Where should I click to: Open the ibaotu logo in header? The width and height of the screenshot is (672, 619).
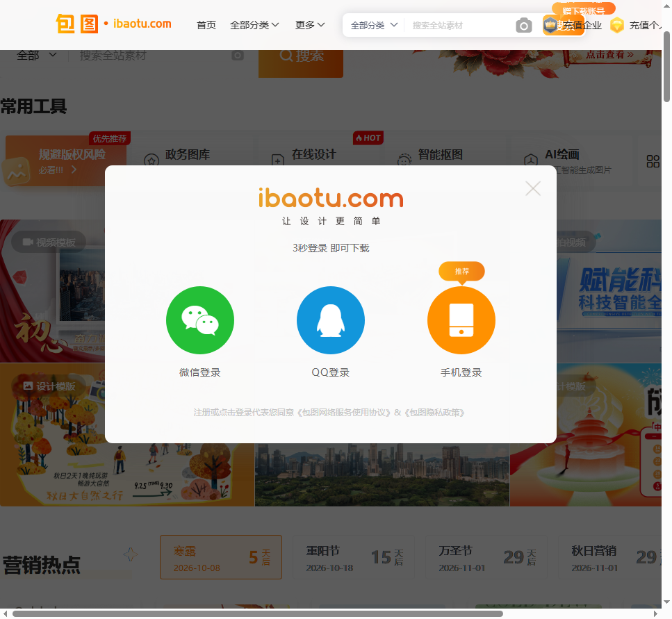pyautogui.click(x=113, y=24)
